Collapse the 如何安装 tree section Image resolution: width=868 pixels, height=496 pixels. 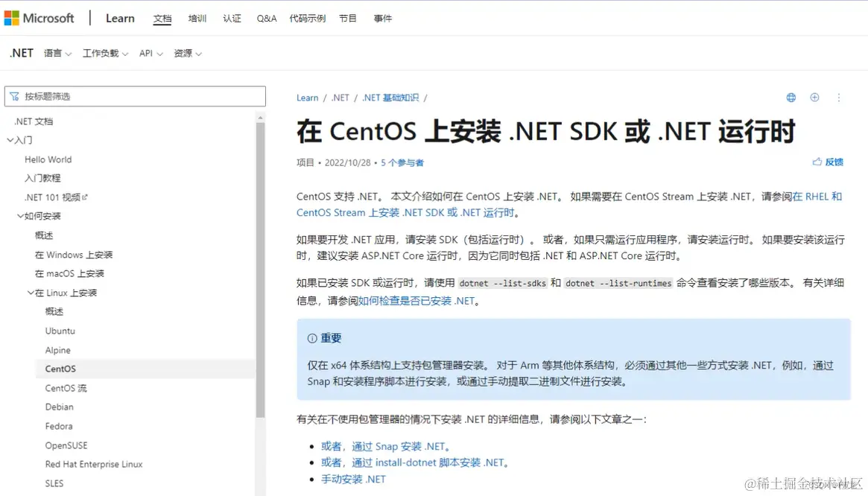(20, 216)
